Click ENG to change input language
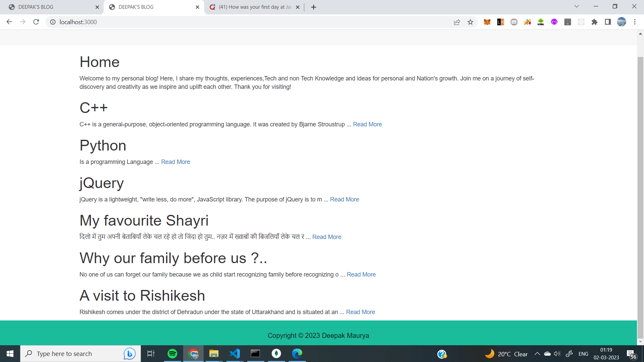Screen dimensions: 644x362 (584, 353)
